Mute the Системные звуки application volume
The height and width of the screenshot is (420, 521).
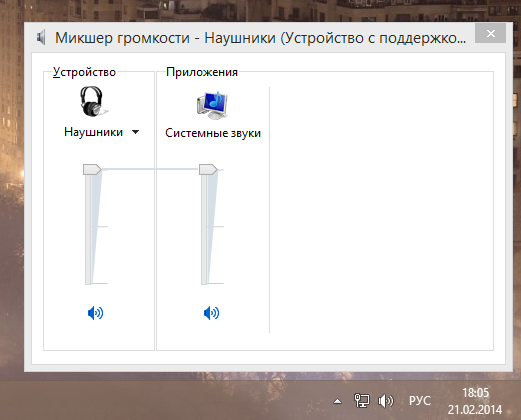point(211,313)
